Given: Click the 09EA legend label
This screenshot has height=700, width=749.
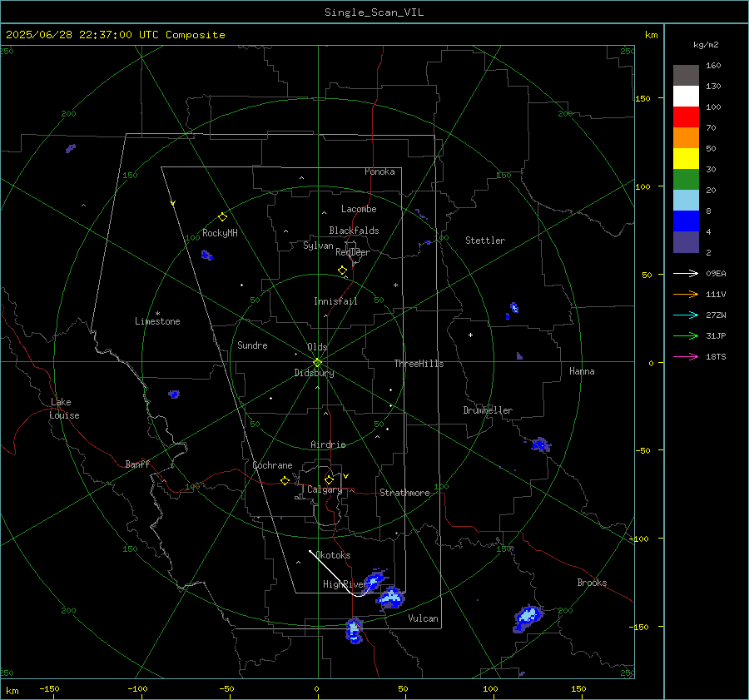Looking at the screenshot, I should [716, 273].
